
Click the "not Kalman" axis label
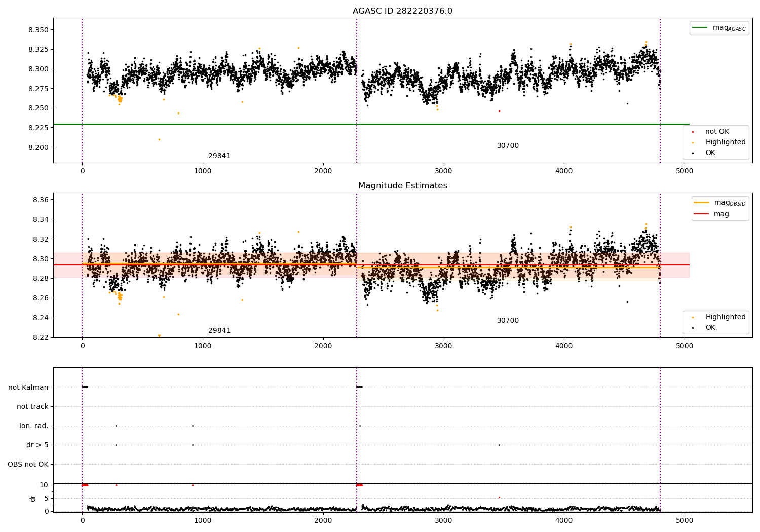pyautogui.click(x=28, y=387)
